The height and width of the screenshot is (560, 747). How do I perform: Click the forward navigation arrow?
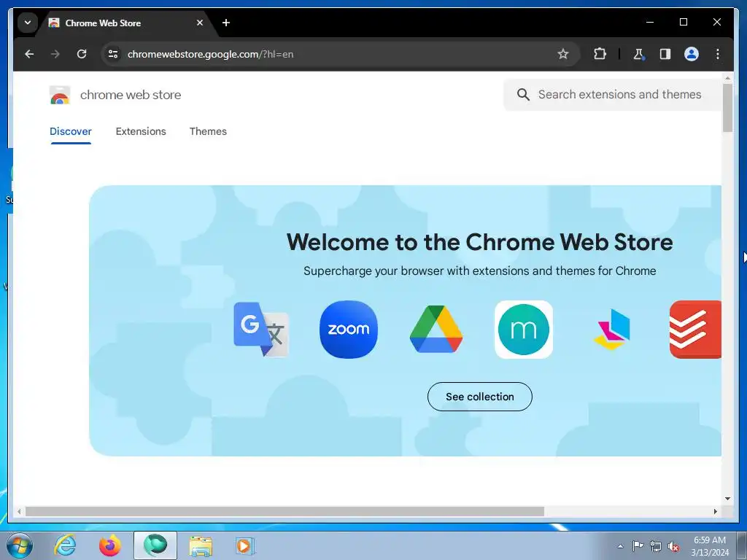[x=55, y=54]
